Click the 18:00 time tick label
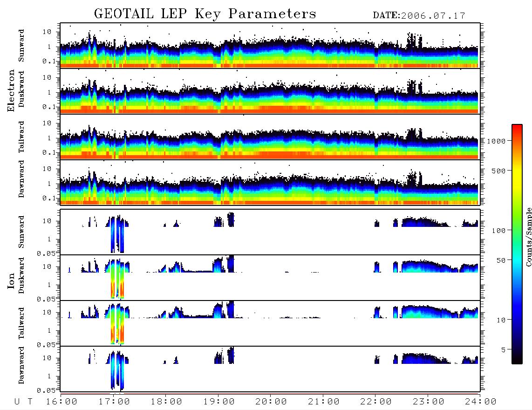This screenshot has height=410, width=532. (166, 402)
